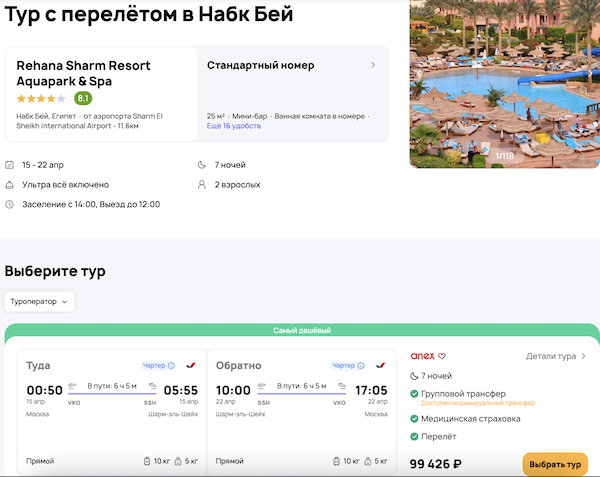This screenshot has height=477, width=600.
Task: Select the Самый дешёвый tour banner
Action: click(301, 331)
